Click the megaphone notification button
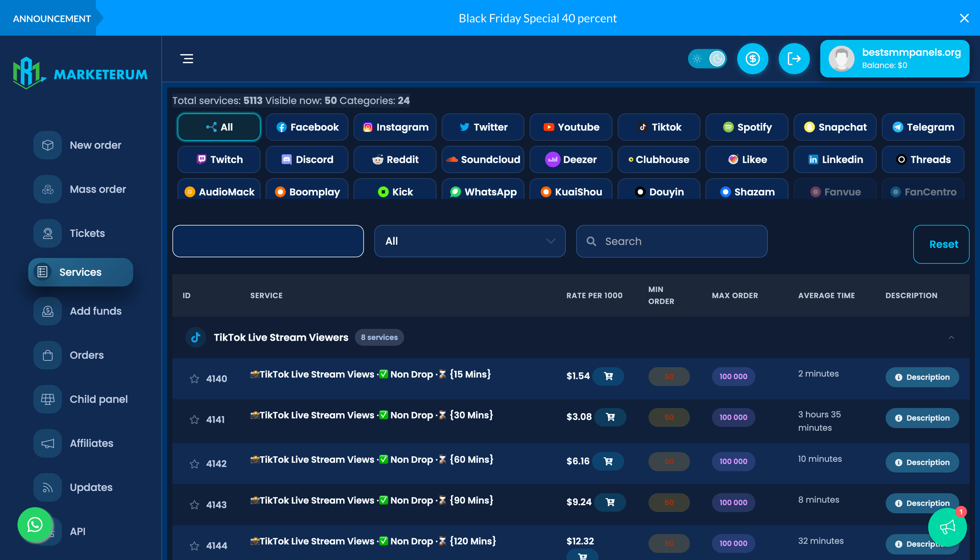This screenshot has height=560, width=980. click(x=947, y=527)
